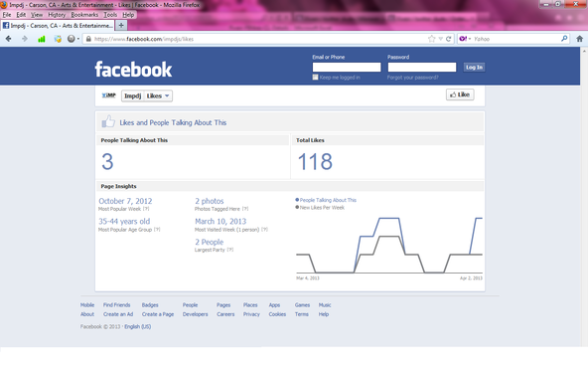Click the browser Forward arrow button
Image resolution: width=588 pixels, height=368 pixels.
25,39
